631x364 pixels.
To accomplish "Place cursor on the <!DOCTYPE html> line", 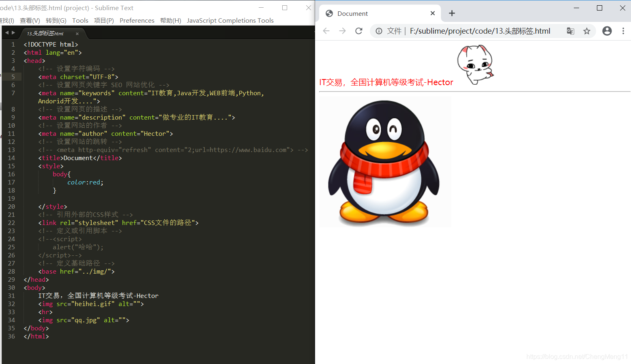I will click(x=51, y=45).
